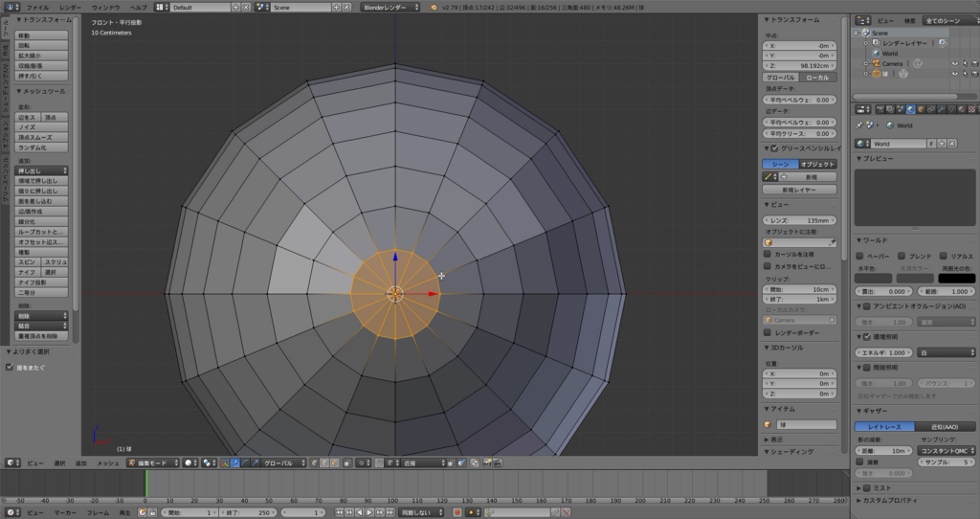Jump to the timeline start frame

tap(339, 512)
